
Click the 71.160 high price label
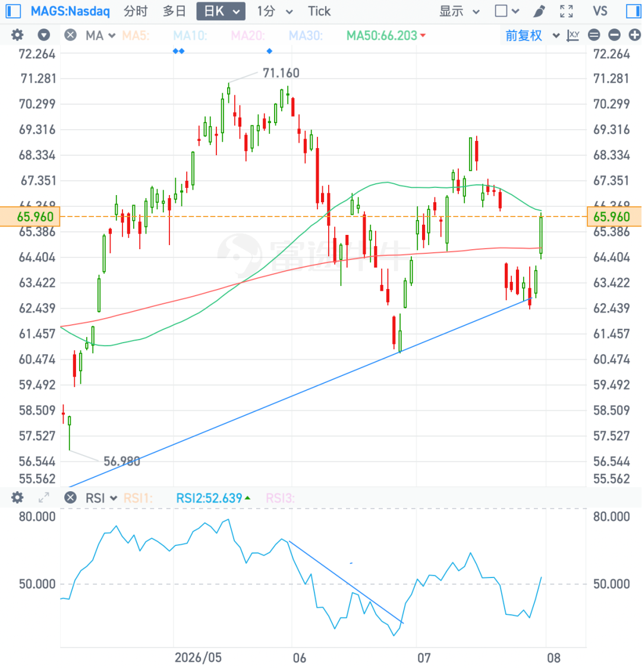(x=281, y=73)
